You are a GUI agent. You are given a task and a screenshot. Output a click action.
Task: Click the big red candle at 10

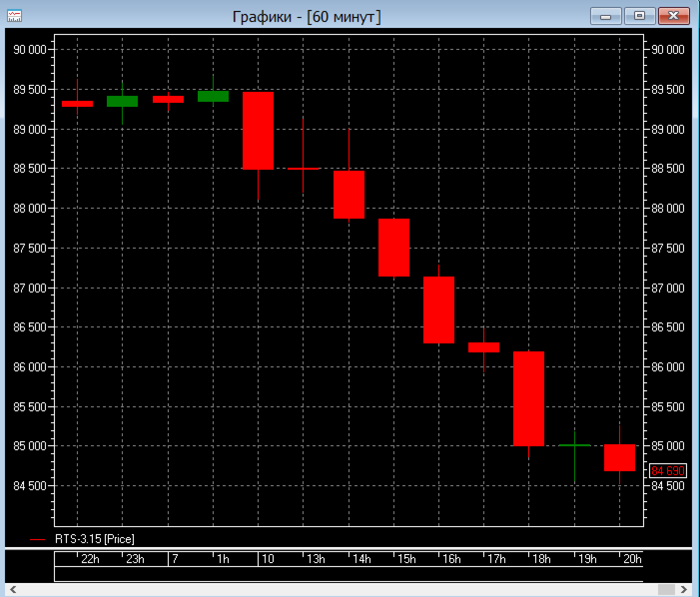[258, 131]
